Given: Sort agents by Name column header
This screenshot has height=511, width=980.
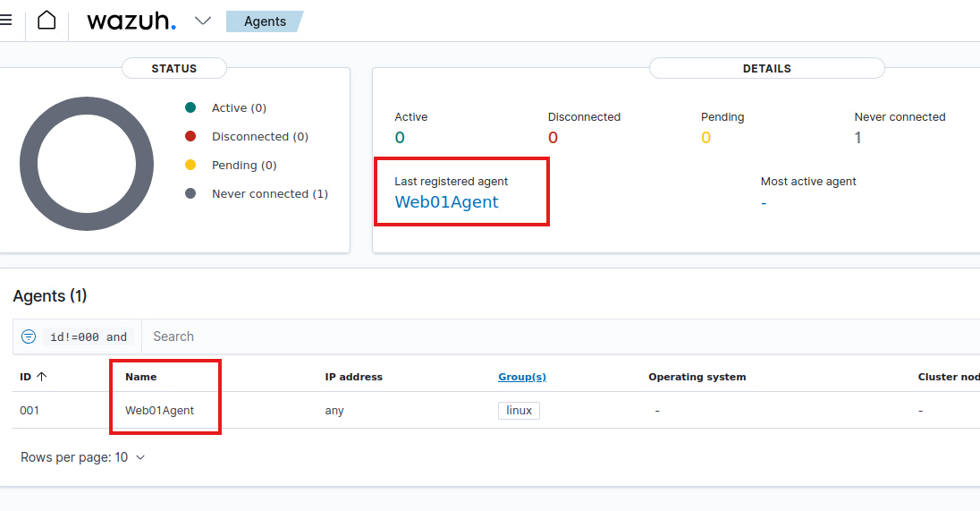Looking at the screenshot, I should click(x=141, y=377).
